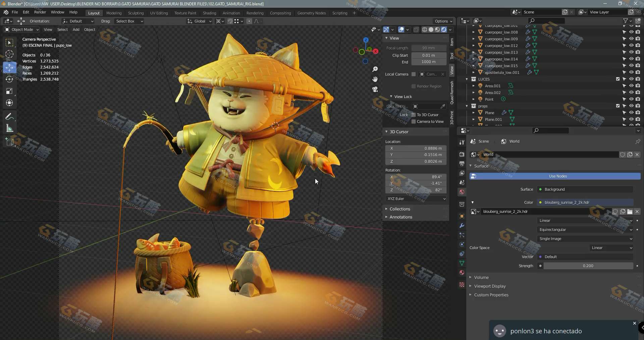The width and height of the screenshot is (644, 340).
Task: Open the Drag Select Box dropdown
Action: (x=129, y=21)
